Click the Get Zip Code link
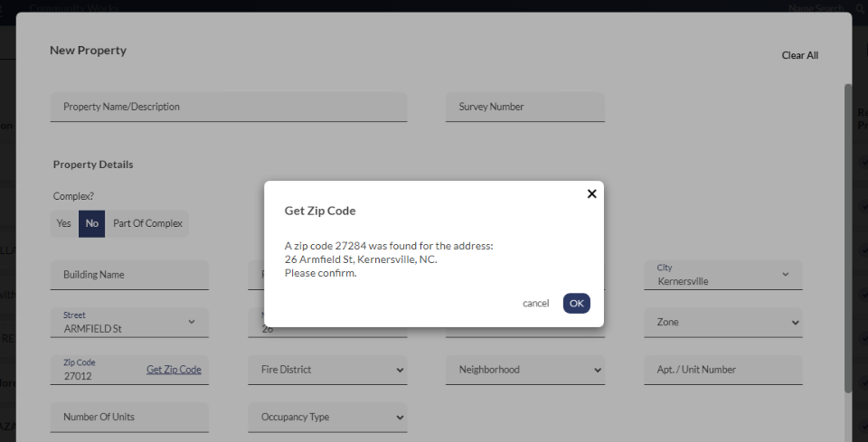Image resolution: width=868 pixels, height=442 pixels. click(174, 370)
